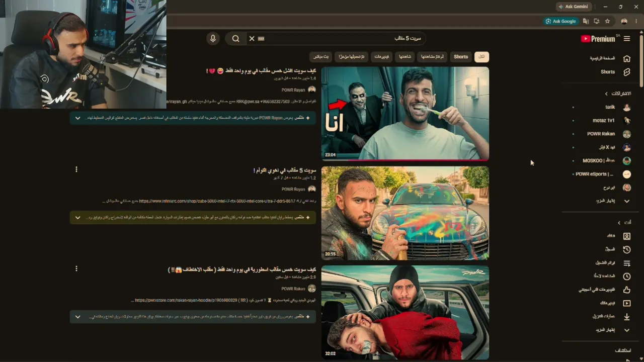
Task: Open Your channel from the sidebar icon
Action: click(627, 236)
